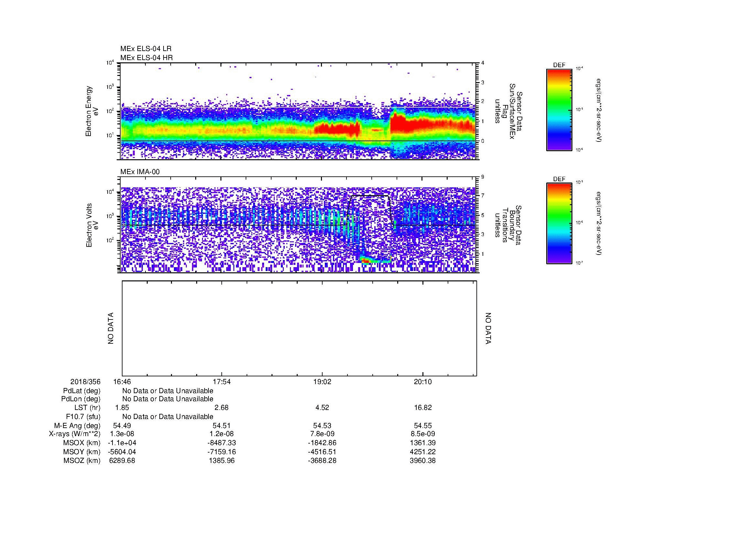The width and height of the screenshot is (756, 534).
Task: Click the MSOY value '-4516.51'
Action: pos(322,452)
